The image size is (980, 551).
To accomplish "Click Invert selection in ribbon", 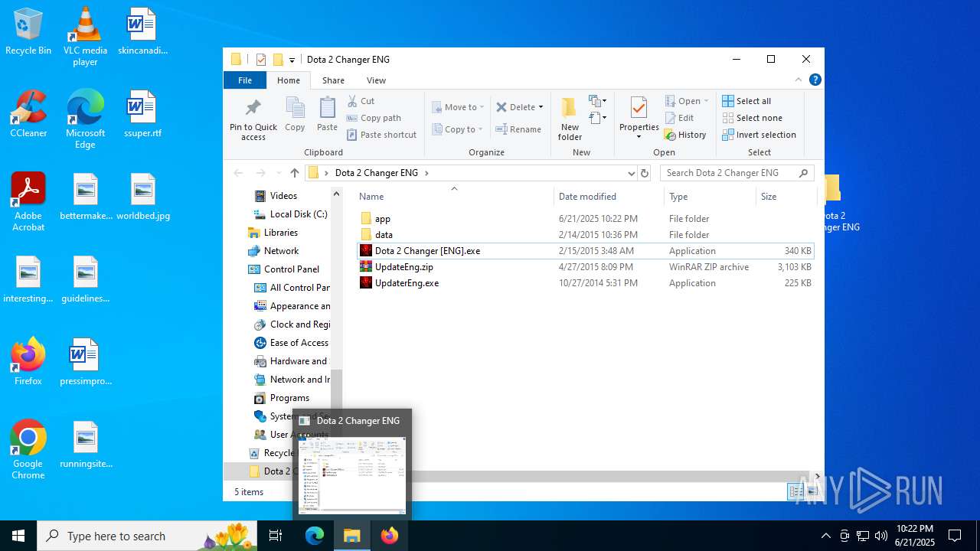I will [x=759, y=135].
